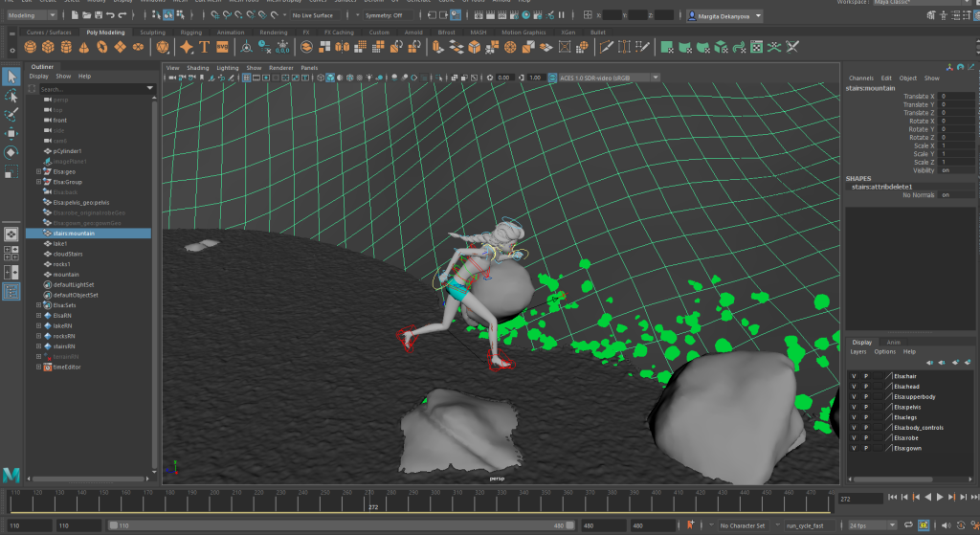Create a polygon cube from the shelf

coord(48,48)
